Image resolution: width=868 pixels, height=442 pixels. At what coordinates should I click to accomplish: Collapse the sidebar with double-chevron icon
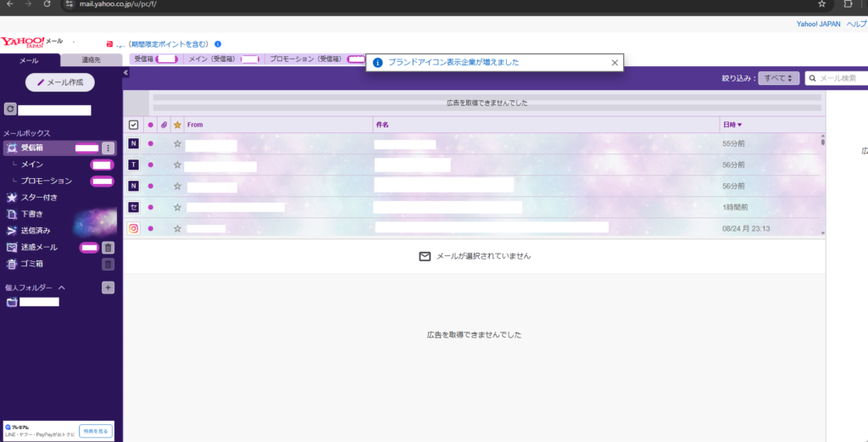click(x=125, y=73)
